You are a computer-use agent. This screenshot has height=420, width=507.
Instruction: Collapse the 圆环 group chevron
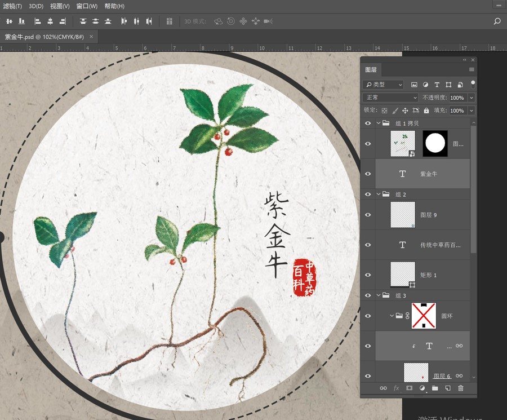(392, 316)
